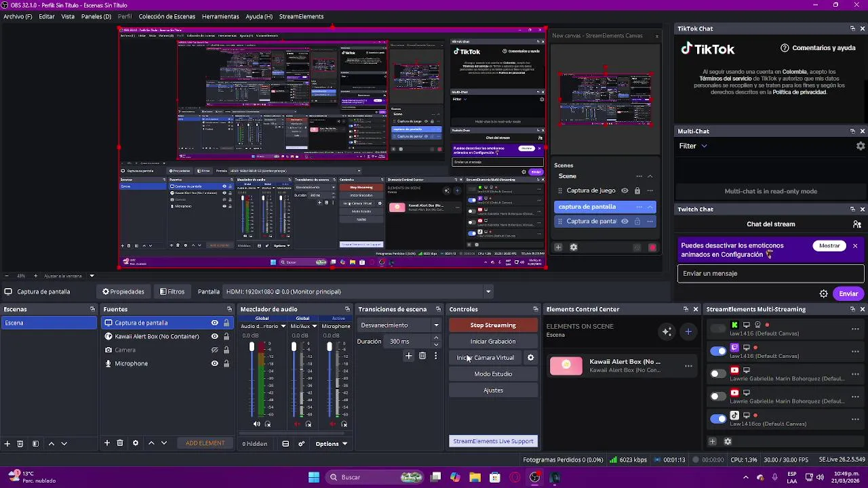Open virtual camera settings gear
Viewport: 868px width, 488px height.
530,358
